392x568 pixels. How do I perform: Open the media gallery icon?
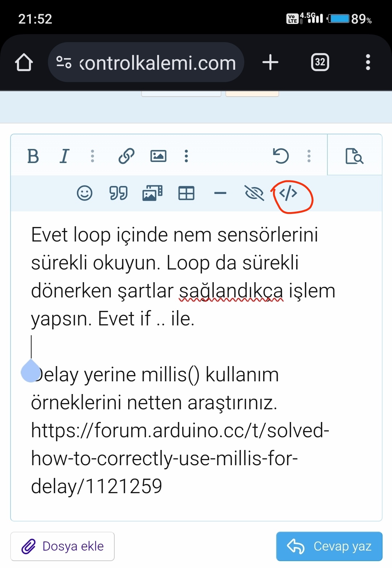pos(152,193)
